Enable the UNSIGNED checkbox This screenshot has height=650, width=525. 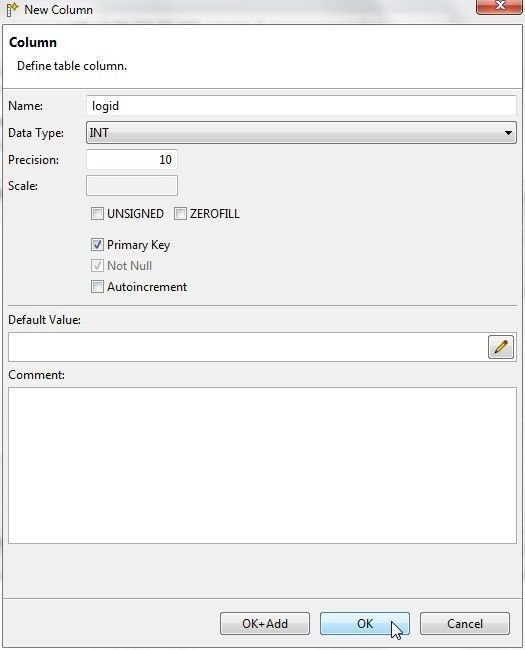click(97, 214)
